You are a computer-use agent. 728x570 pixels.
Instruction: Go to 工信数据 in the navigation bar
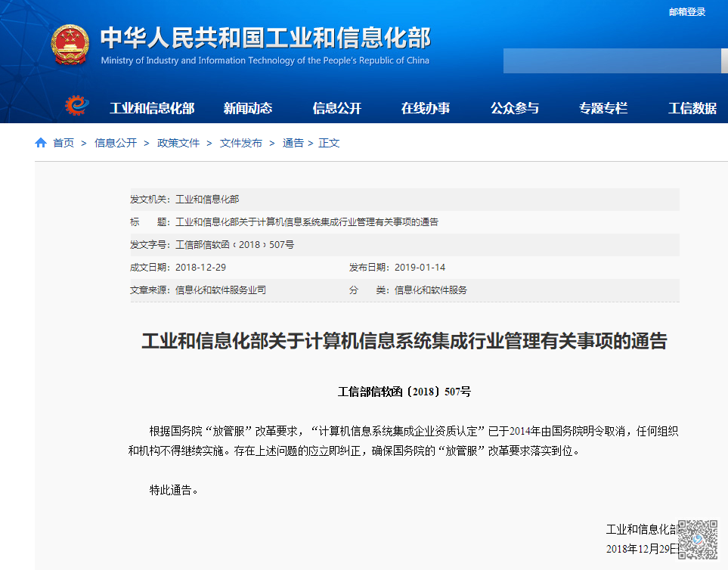pos(692,108)
